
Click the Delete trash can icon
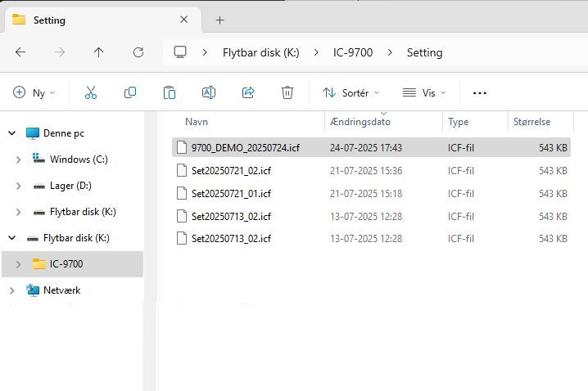pos(287,92)
